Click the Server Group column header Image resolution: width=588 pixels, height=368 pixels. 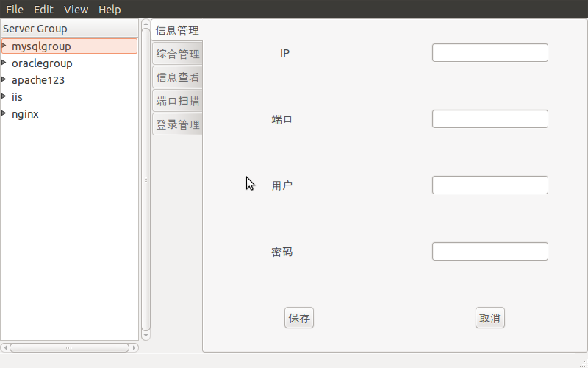coord(69,29)
